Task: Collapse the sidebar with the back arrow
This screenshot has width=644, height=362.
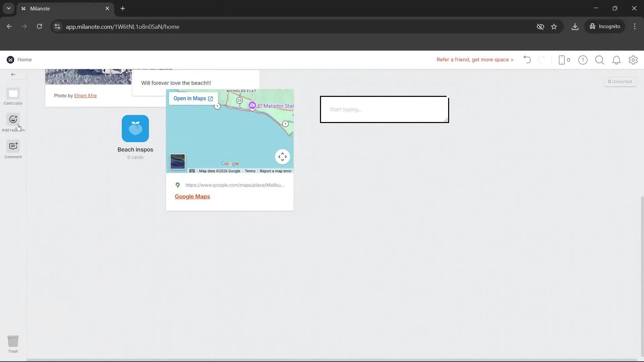Action: 13,74
